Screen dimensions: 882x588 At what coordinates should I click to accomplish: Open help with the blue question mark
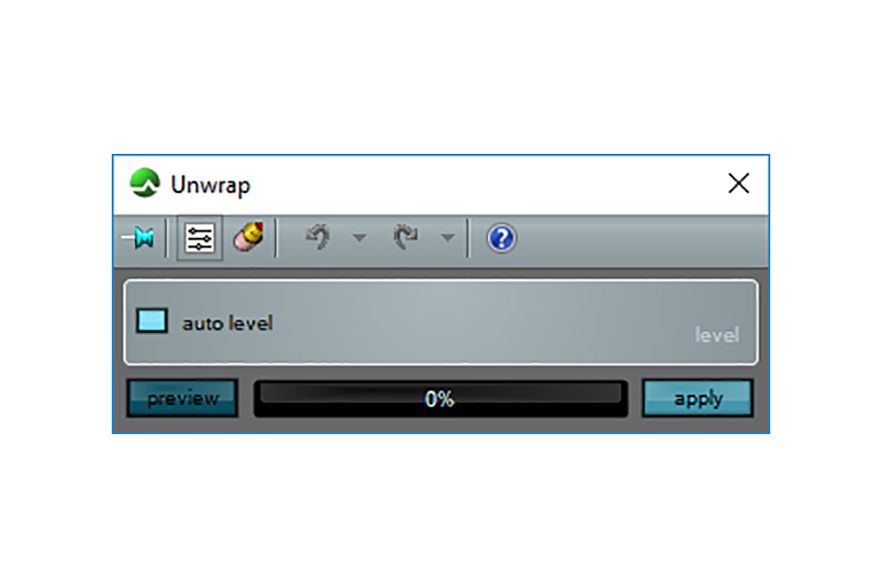(x=501, y=238)
